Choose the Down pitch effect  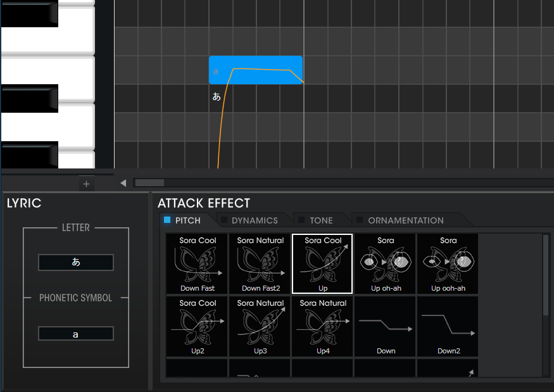click(x=385, y=326)
